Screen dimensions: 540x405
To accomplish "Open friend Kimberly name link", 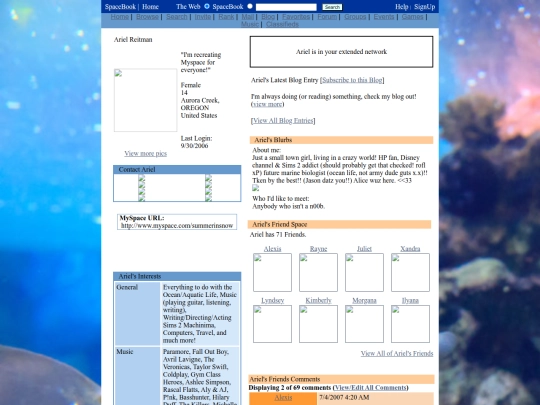I will [318, 300].
